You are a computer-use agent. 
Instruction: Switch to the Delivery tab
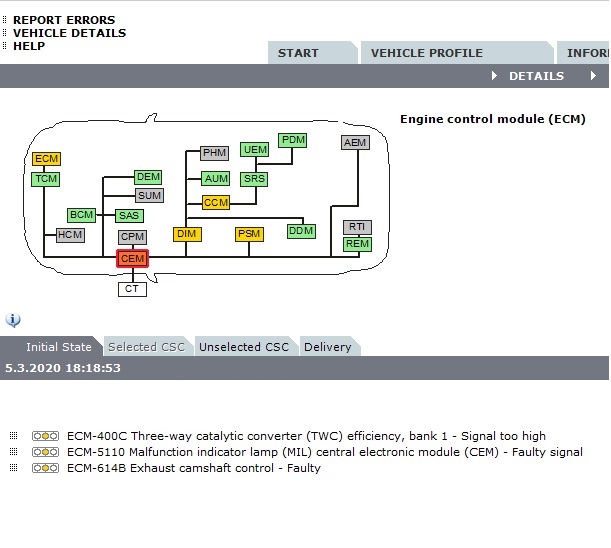point(330,346)
